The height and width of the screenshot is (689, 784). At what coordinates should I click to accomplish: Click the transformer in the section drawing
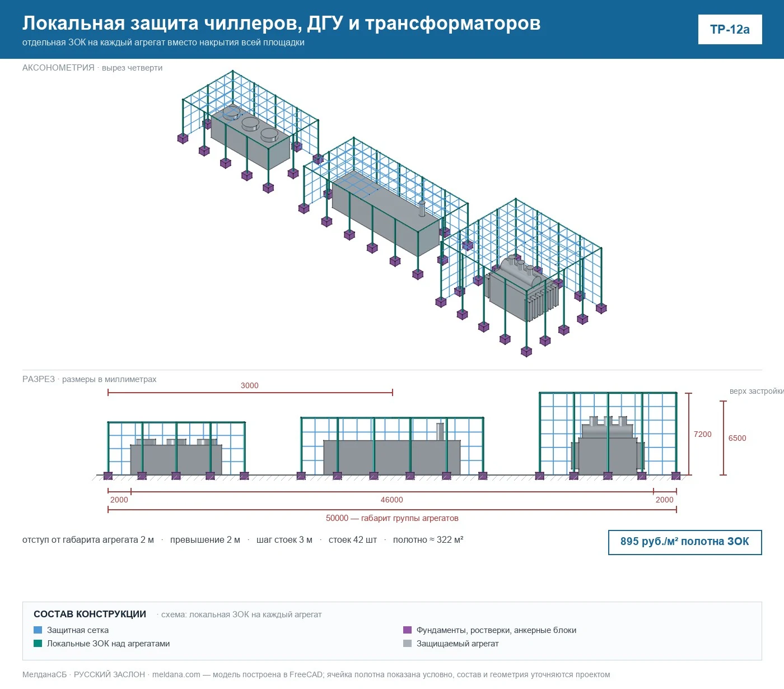pos(608,446)
